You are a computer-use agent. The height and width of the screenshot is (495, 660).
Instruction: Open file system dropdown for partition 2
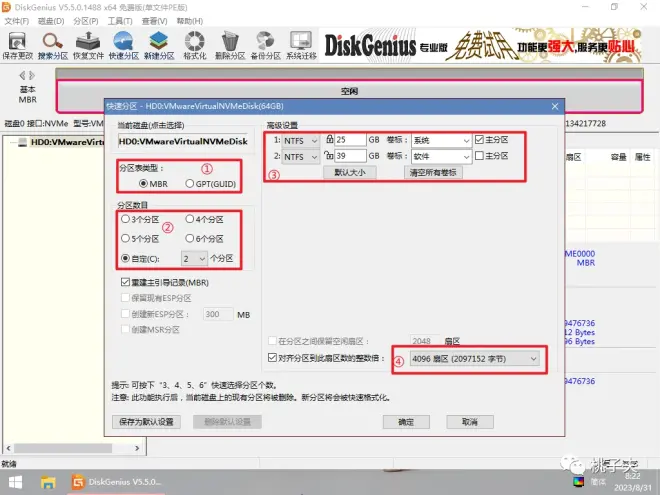click(300, 157)
